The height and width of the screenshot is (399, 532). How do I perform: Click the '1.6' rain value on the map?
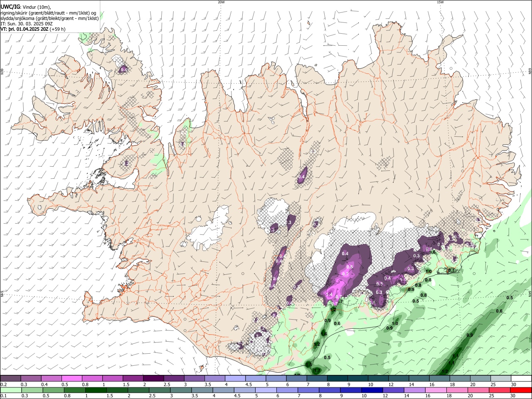[324, 334]
